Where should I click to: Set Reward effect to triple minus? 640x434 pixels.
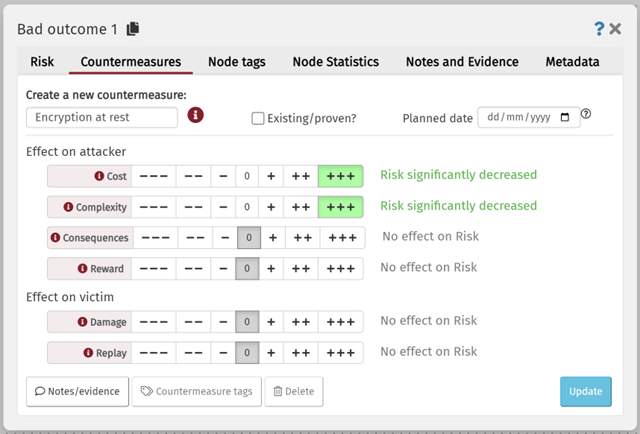point(156,268)
